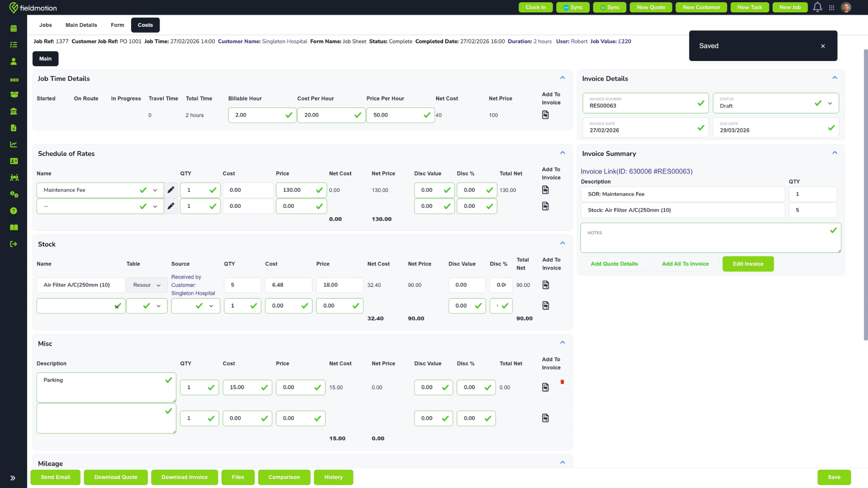Open the people-carrying team sidebar icon
Screen dimensions: 868x488
(14, 178)
